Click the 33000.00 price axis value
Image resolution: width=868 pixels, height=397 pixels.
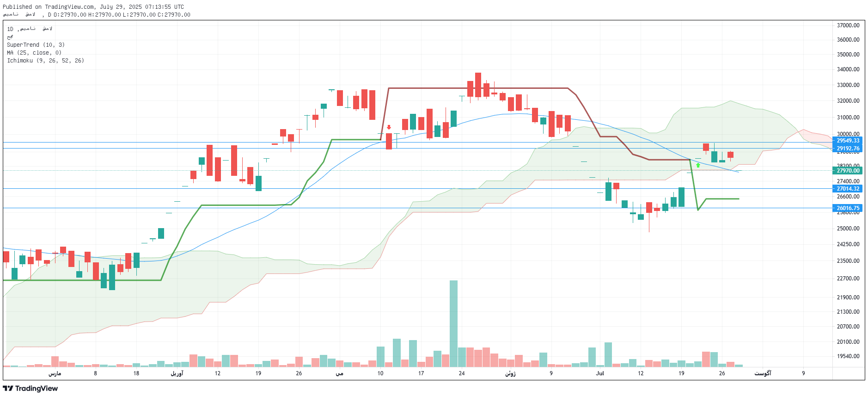point(848,85)
